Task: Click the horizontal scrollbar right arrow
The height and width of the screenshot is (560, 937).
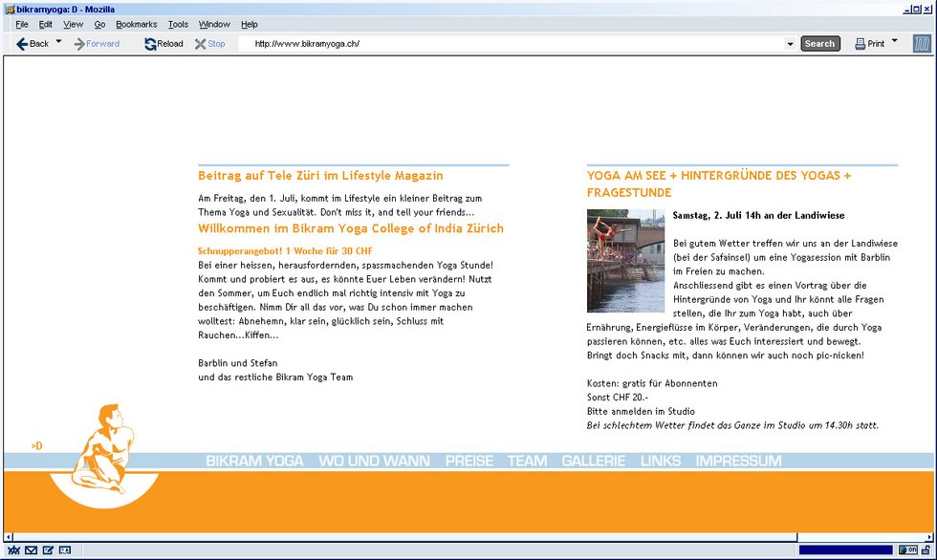Action: point(929,537)
